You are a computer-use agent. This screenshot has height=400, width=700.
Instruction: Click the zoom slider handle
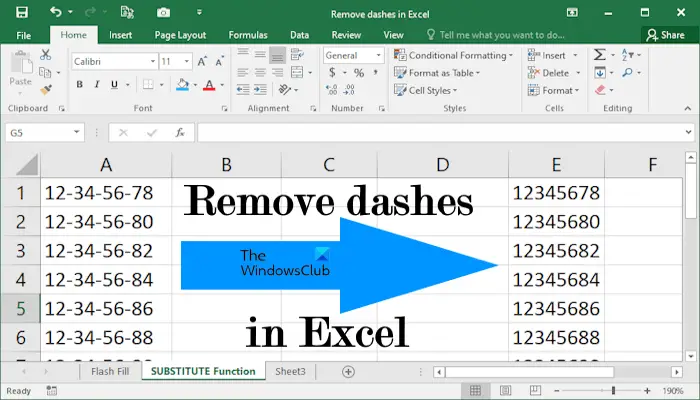point(613,391)
